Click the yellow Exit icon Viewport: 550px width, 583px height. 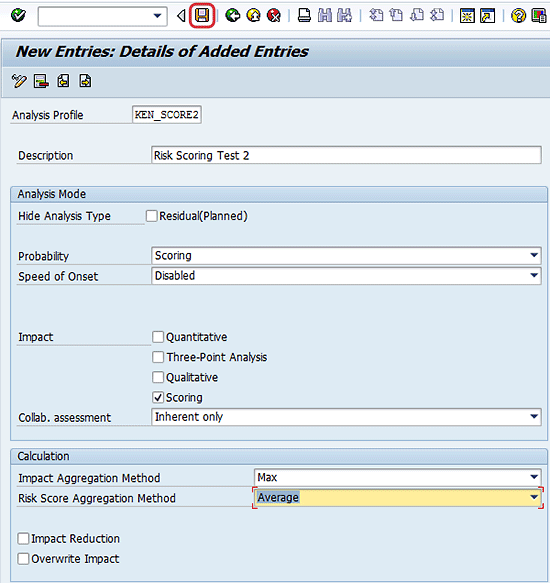[x=254, y=16]
